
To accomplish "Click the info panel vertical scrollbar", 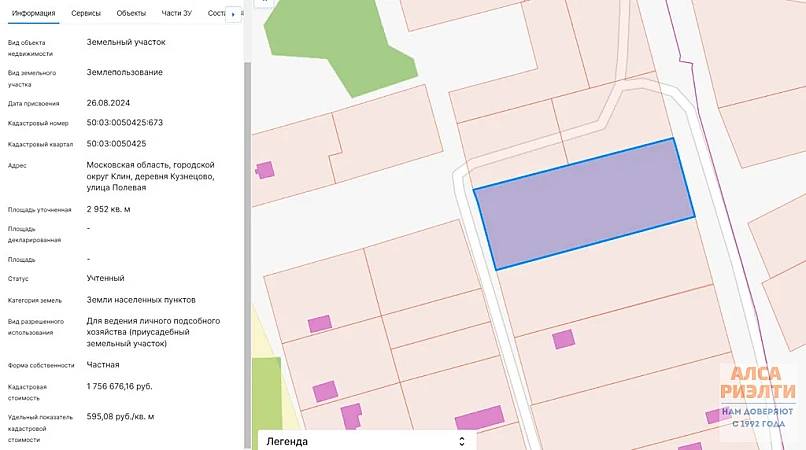I will tap(247, 200).
